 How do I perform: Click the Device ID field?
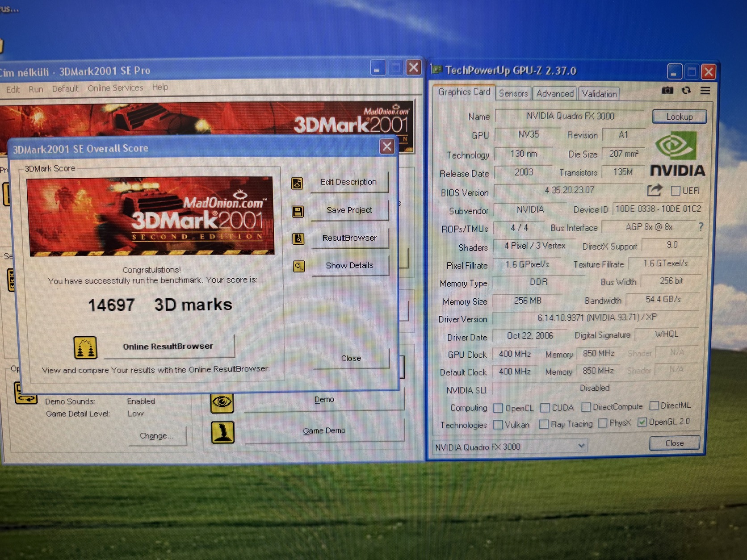click(658, 209)
